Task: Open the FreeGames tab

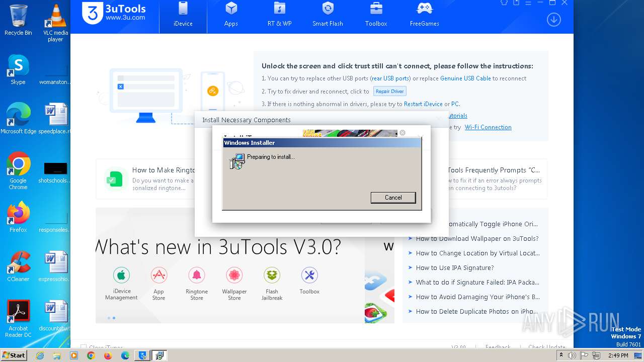Action: [424, 15]
